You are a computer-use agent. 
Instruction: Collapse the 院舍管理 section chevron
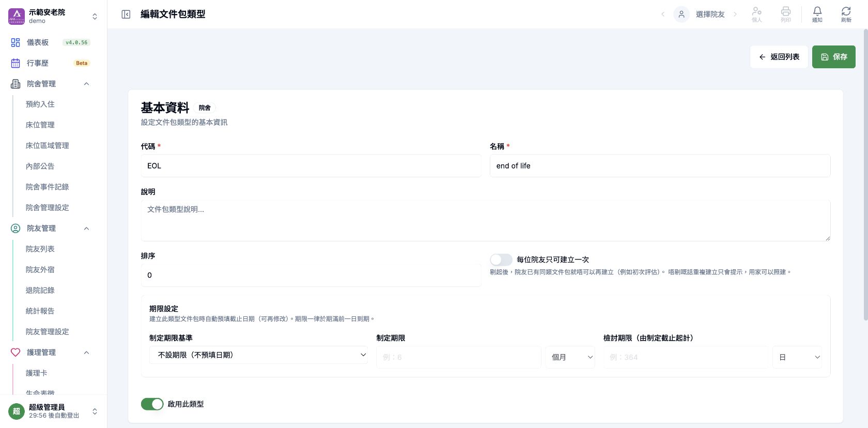click(86, 84)
